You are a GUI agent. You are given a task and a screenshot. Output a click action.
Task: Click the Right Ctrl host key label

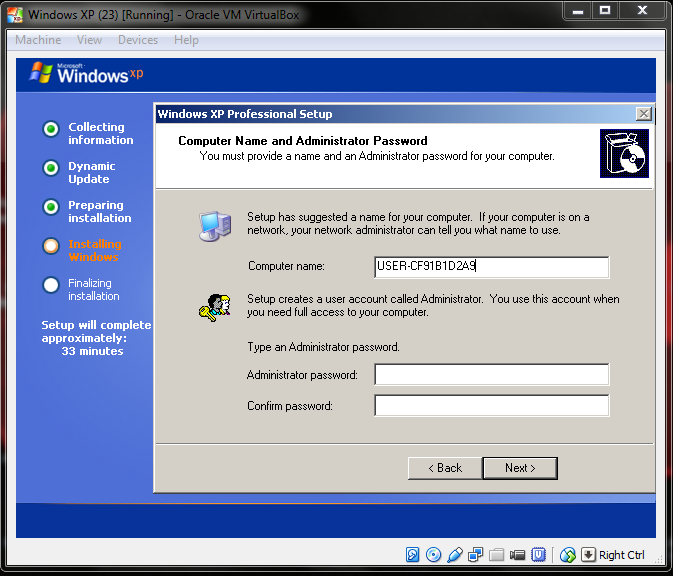click(621, 555)
